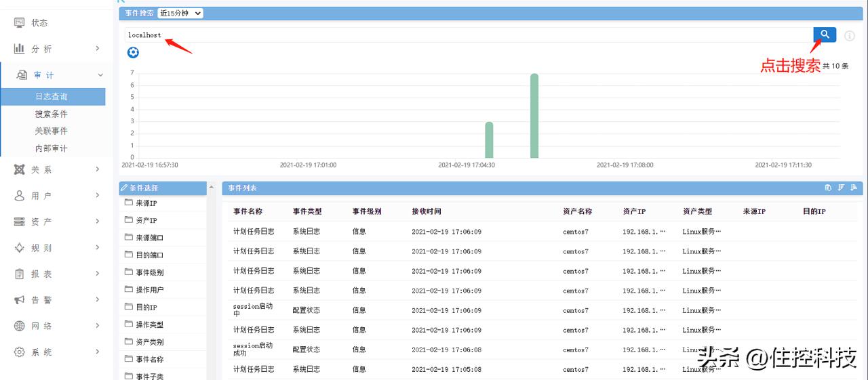Click the 事件名称 column header

click(x=248, y=211)
